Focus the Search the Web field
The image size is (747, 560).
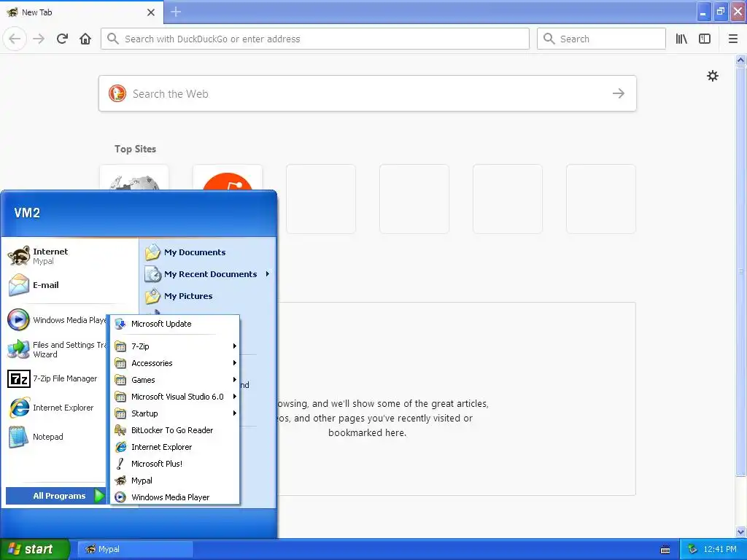click(368, 93)
